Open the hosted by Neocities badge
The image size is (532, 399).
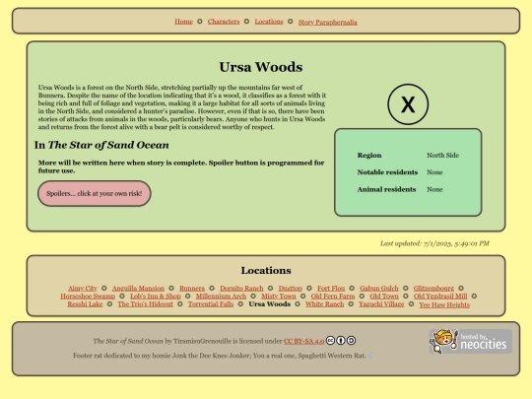[x=471, y=341]
